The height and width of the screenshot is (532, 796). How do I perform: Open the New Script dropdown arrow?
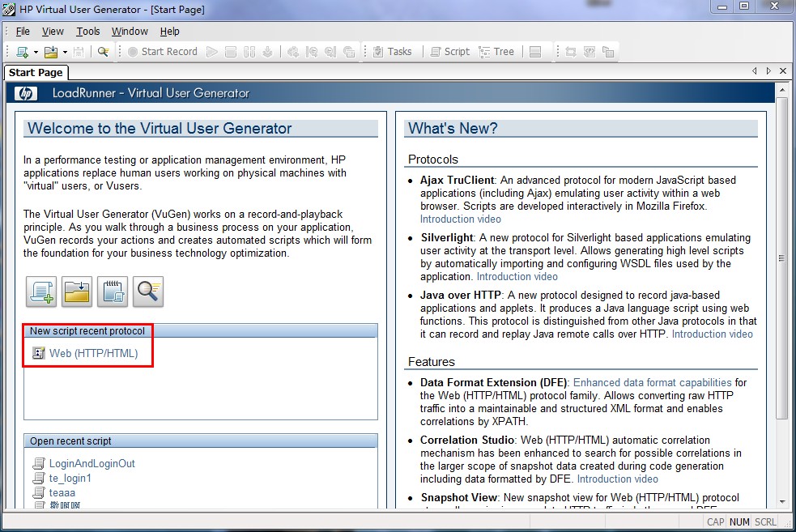point(36,53)
